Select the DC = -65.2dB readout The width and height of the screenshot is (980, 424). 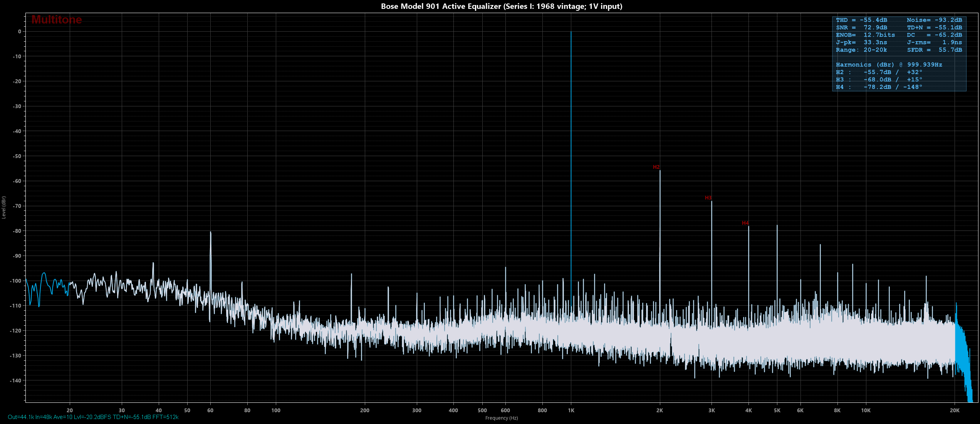click(934, 35)
